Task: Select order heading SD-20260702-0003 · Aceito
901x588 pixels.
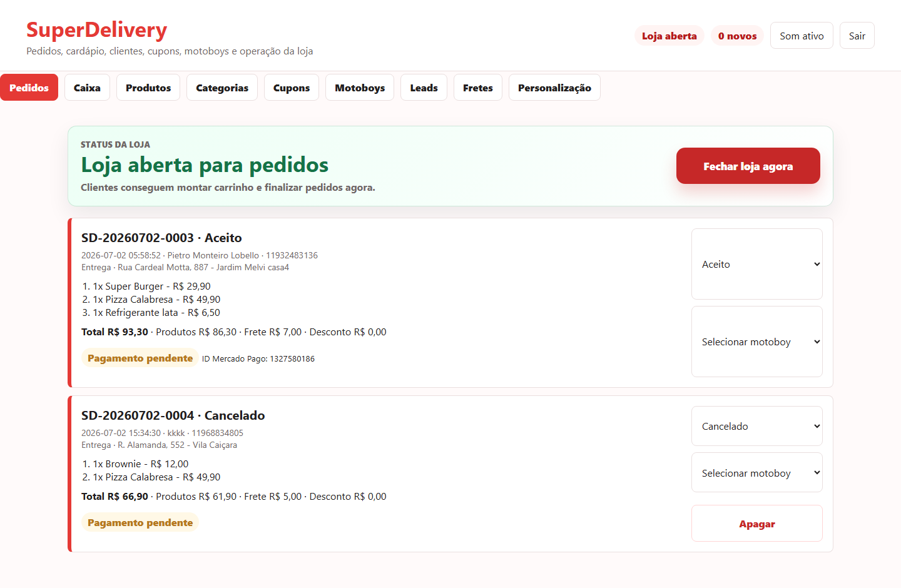Action: pos(161,238)
